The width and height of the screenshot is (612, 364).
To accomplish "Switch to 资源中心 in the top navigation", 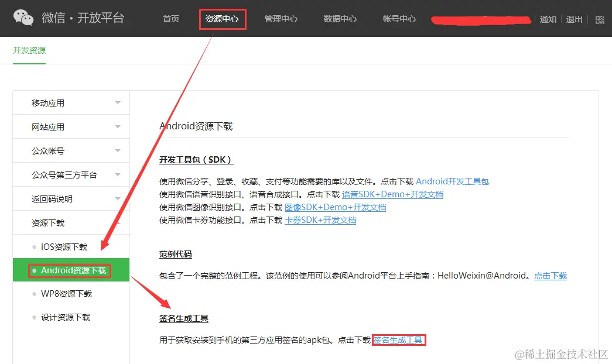I will pos(223,19).
